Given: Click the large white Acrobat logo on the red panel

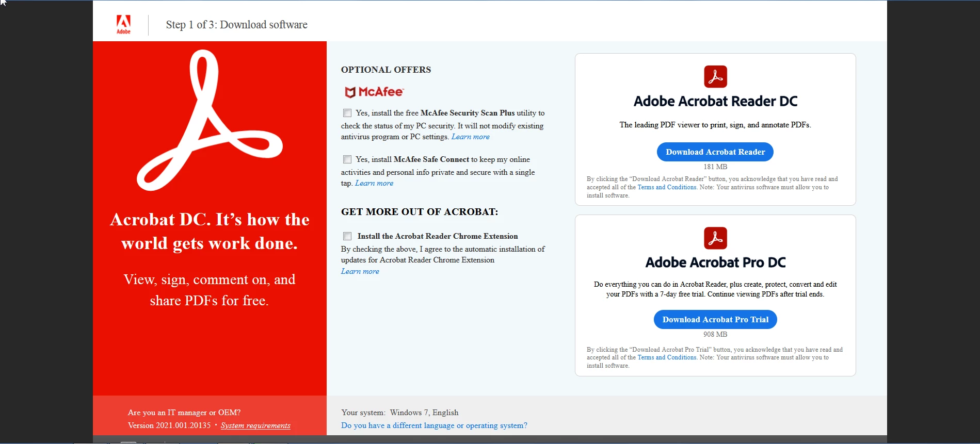Looking at the screenshot, I should click(x=210, y=120).
